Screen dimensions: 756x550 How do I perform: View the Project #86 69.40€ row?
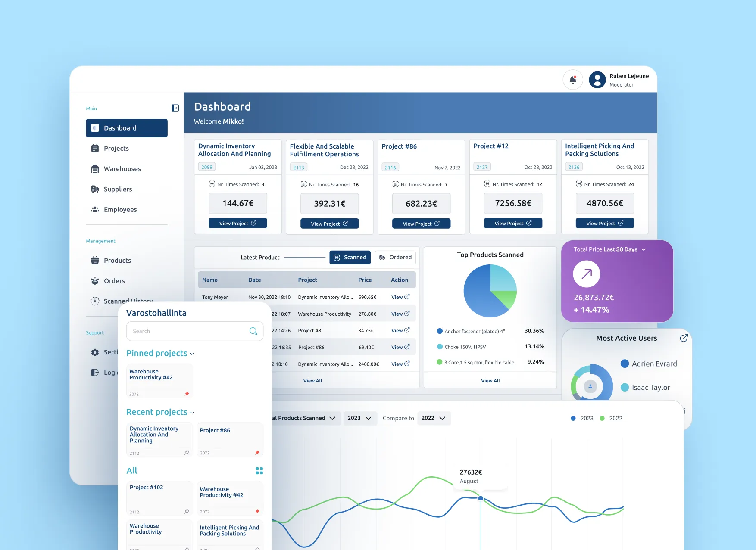[400, 347]
